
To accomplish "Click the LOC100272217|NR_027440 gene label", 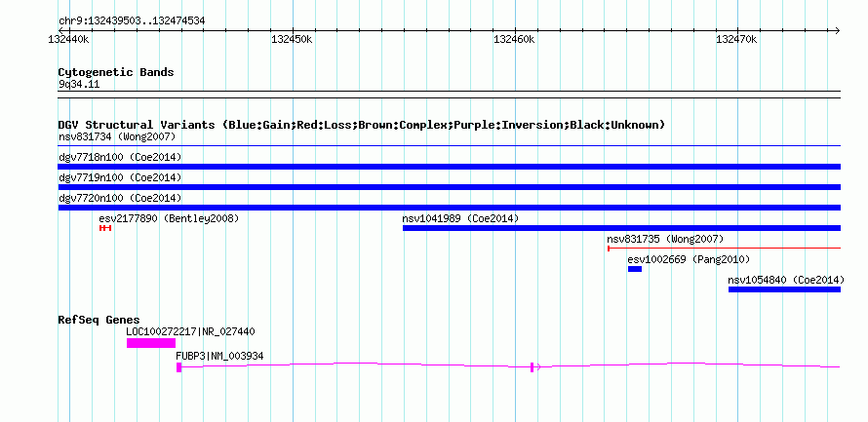I will [x=190, y=331].
